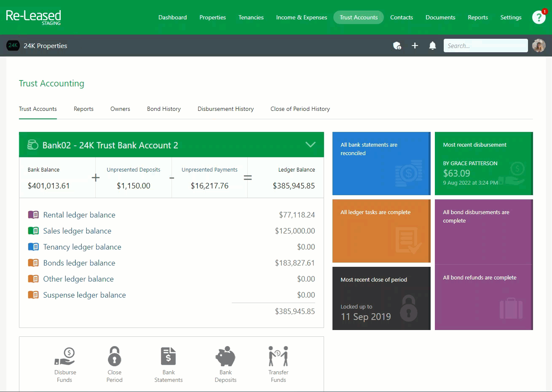
Task: View the Bonds ledger balance
Action: pyautogui.click(x=79, y=263)
